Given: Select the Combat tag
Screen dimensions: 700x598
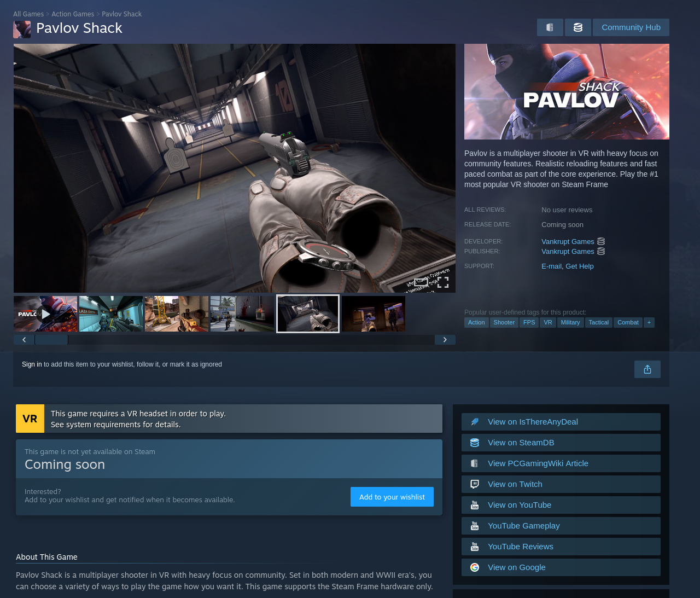Looking at the screenshot, I should pyautogui.click(x=628, y=322).
